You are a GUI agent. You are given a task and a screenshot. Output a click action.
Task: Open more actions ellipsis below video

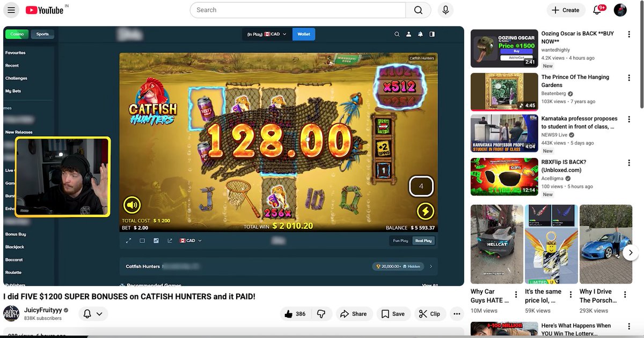[457, 314]
